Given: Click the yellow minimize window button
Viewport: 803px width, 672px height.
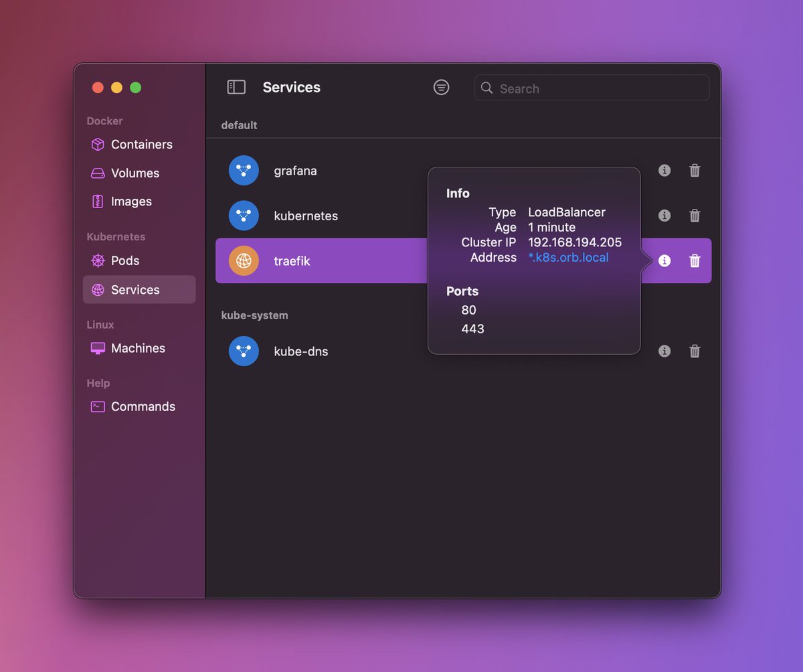Looking at the screenshot, I should 116,87.
